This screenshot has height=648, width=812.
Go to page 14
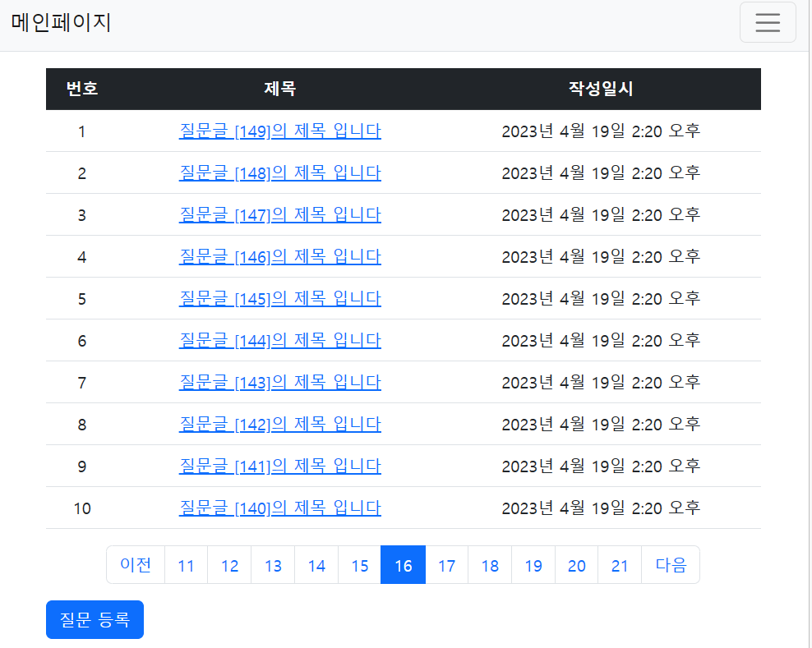click(316, 565)
